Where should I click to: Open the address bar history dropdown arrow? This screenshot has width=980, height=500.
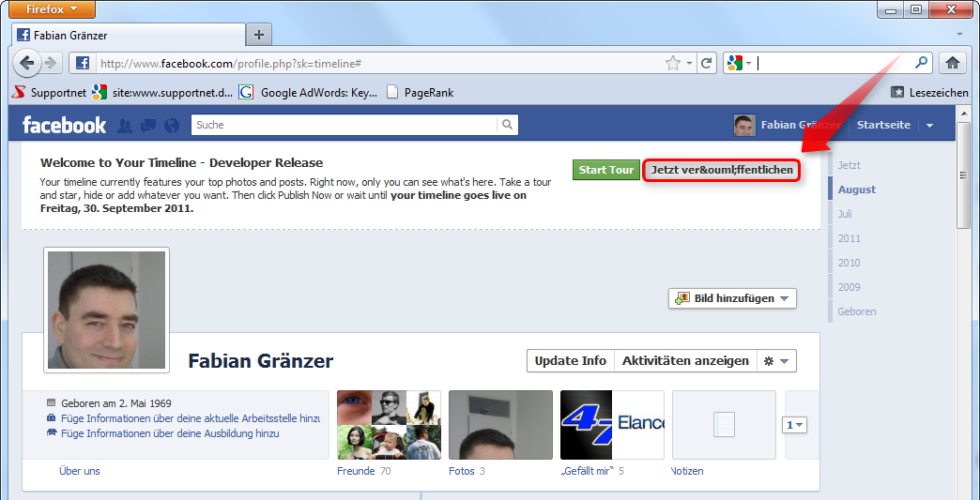click(x=689, y=63)
